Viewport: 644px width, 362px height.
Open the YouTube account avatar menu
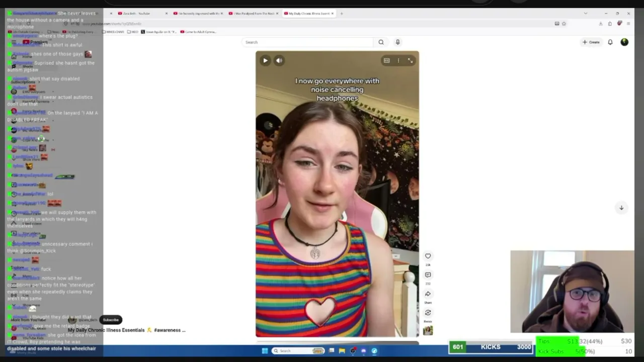pyautogui.click(x=624, y=42)
